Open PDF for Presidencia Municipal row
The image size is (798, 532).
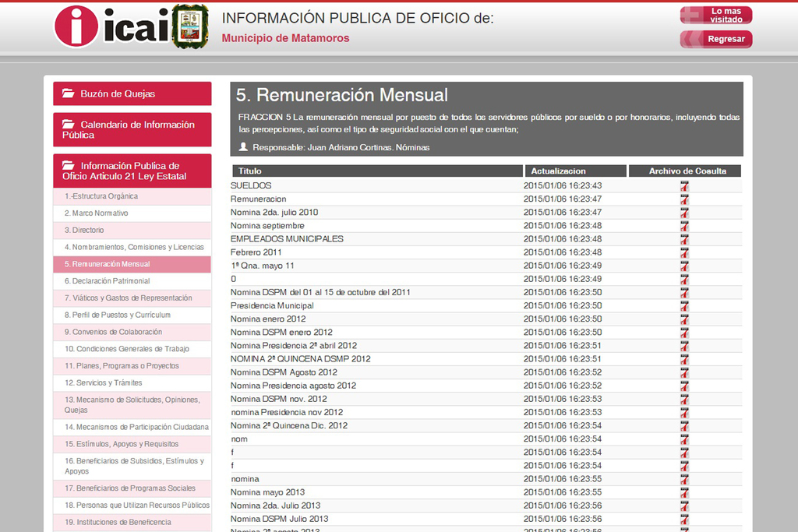(x=684, y=306)
